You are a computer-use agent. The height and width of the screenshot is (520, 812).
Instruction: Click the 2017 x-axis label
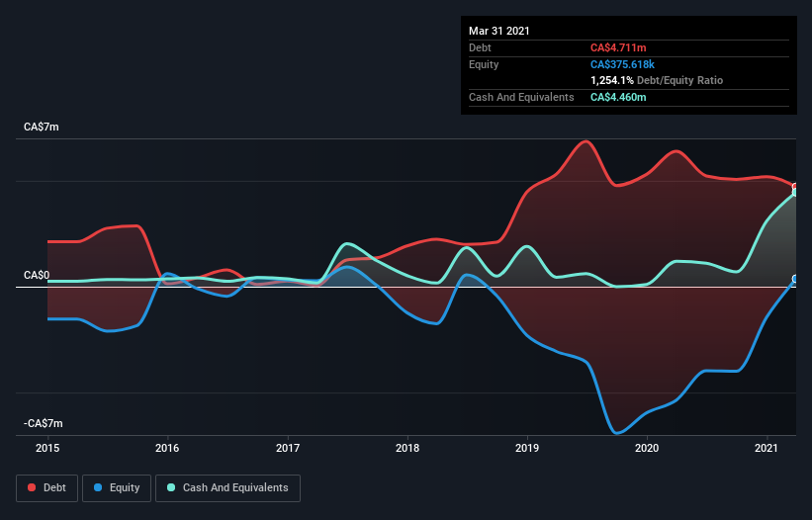point(288,448)
